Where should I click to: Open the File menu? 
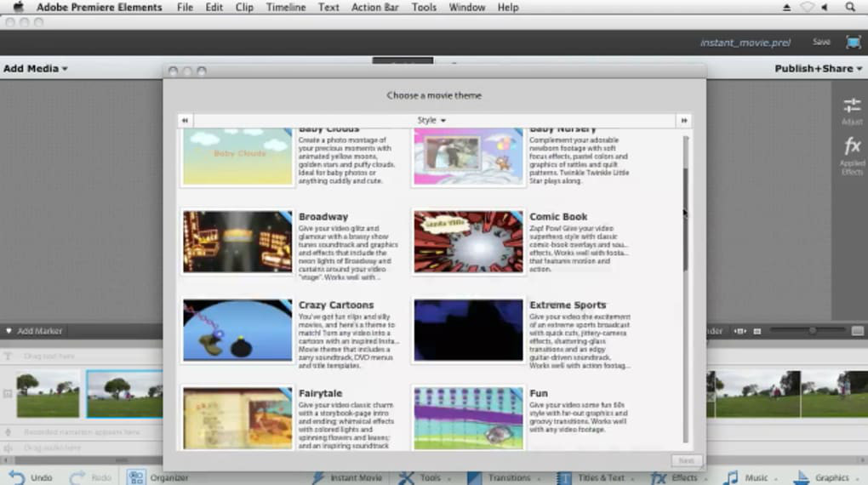tap(185, 7)
